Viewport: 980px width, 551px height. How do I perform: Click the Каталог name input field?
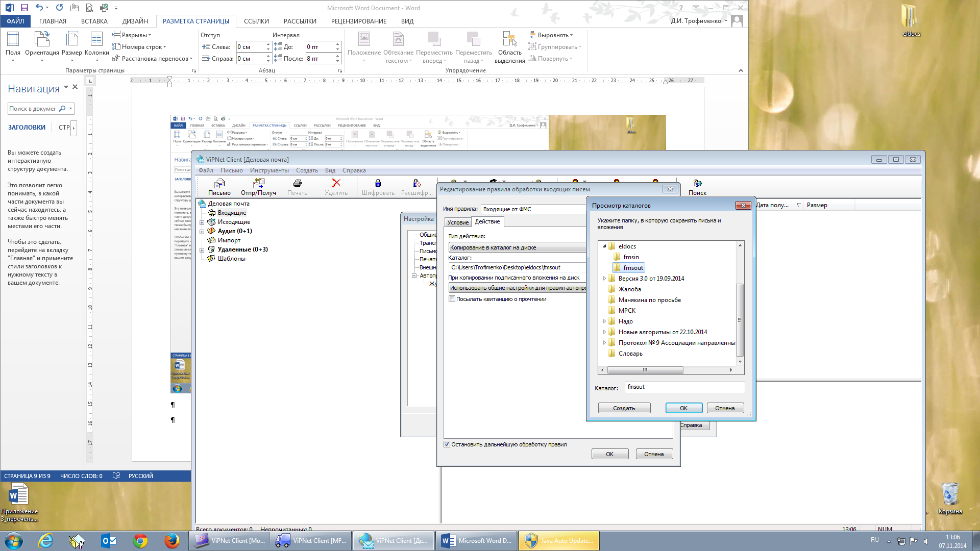pos(684,387)
